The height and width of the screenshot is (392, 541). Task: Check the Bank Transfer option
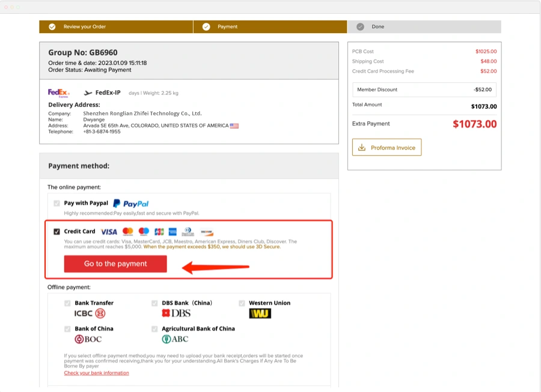coord(68,303)
